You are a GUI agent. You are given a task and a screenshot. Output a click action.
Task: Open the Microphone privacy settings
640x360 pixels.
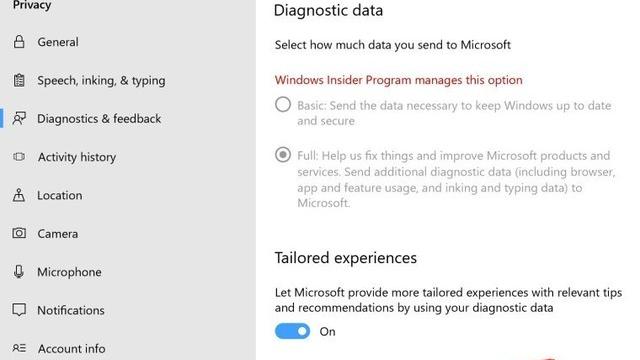click(x=69, y=272)
